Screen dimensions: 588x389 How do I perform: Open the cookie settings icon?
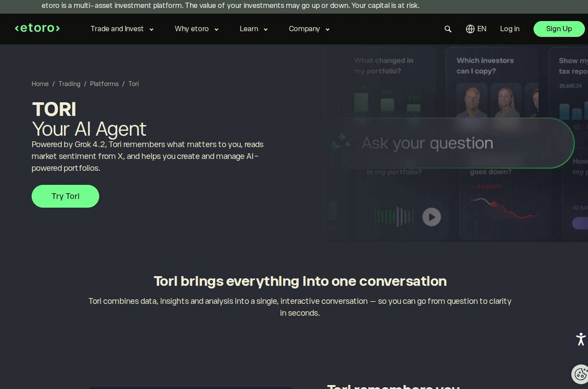580,374
